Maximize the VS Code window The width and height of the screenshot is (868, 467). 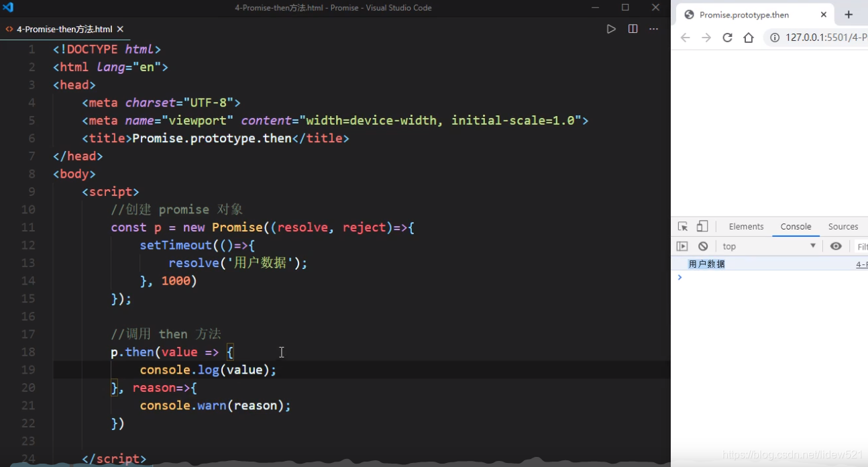pos(625,7)
